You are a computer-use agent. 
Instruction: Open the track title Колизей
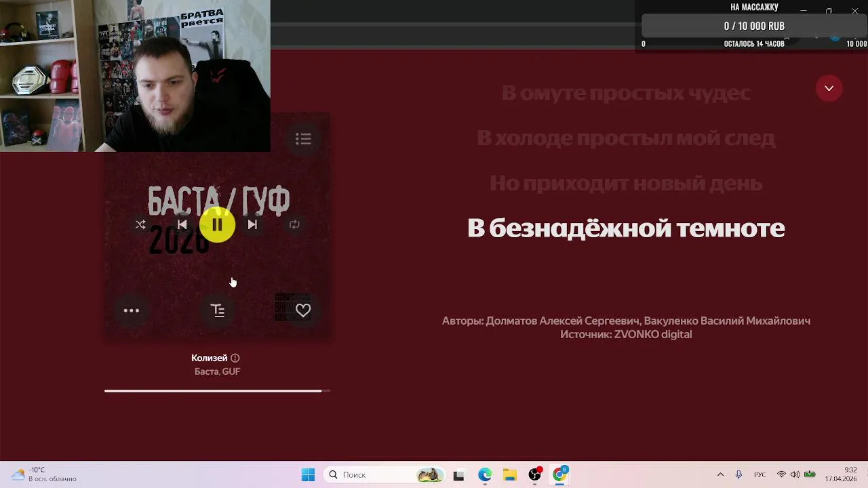click(209, 358)
